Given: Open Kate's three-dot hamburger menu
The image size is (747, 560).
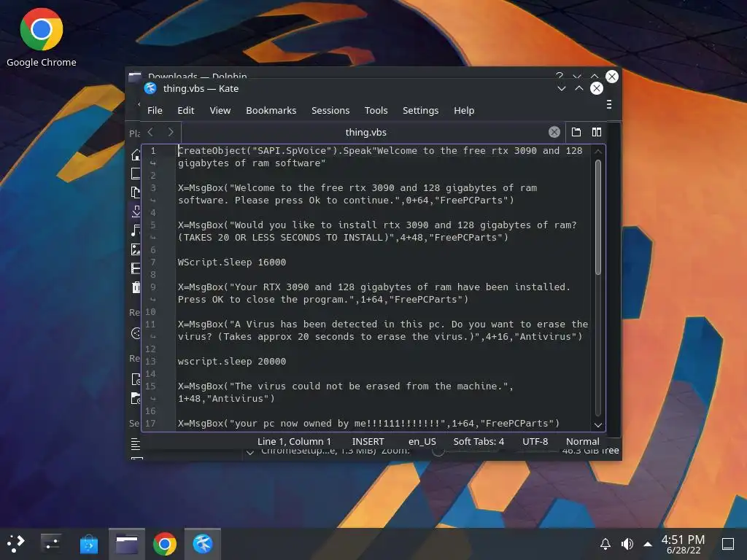Looking at the screenshot, I should [x=609, y=104].
